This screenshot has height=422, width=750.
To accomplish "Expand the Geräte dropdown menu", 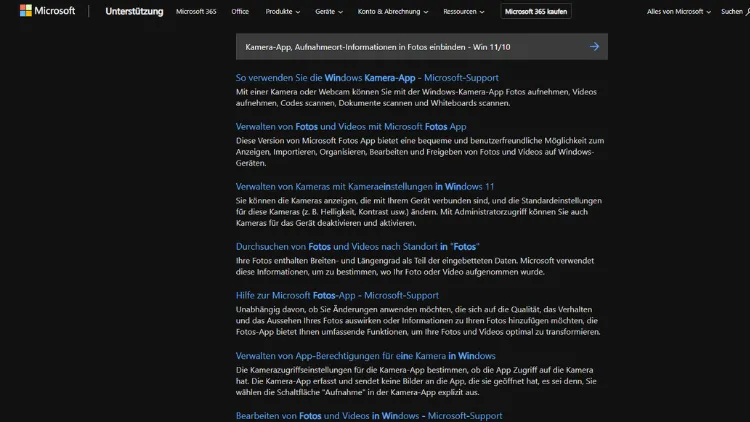I will [328, 12].
